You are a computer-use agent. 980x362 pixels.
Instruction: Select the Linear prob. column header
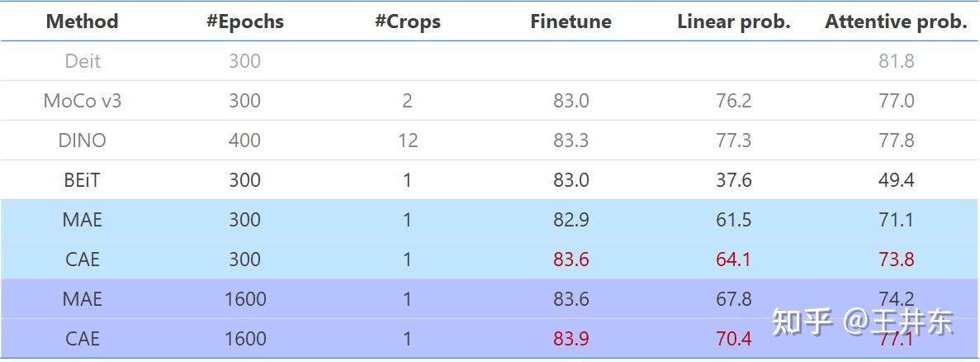click(x=733, y=21)
